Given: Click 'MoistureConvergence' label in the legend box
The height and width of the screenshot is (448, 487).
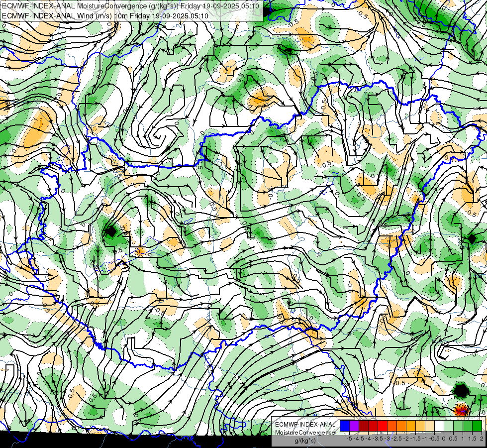Looking at the screenshot, I should coord(305,433).
